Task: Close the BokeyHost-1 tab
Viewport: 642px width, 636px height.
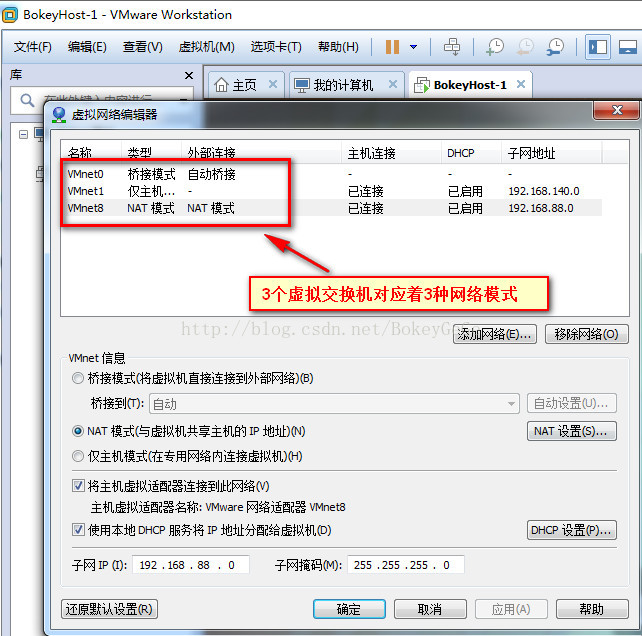Action: 521,84
